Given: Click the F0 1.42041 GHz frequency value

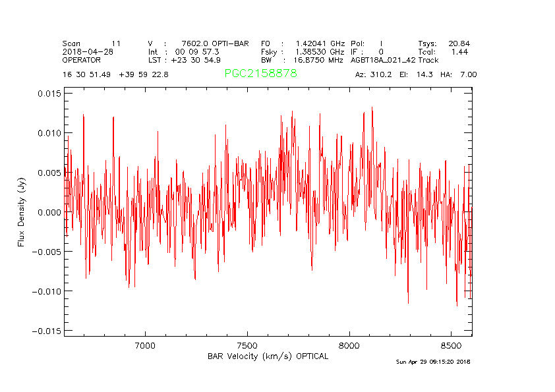Looking at the screenshot, I should [x=303, y=43].
